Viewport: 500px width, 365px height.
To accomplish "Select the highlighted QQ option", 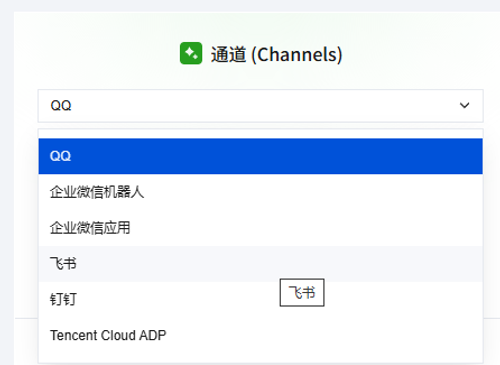I will [x=260, y=156].
